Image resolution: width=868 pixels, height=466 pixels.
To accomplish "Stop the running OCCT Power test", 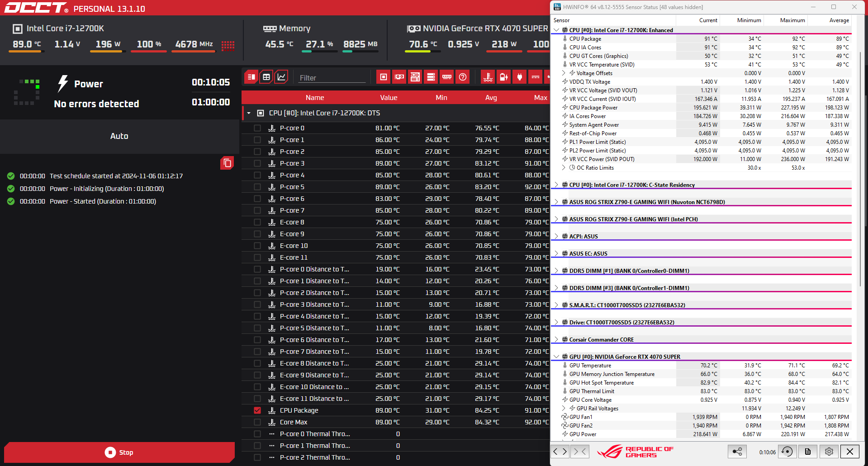I will [x=119, y=452].
